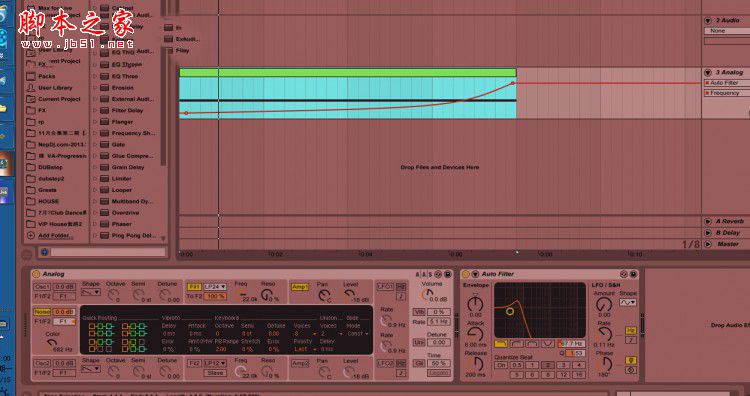Select the Looper device icon
The width and height of the screenshot is (750, 396).
(x=104, y=190)
